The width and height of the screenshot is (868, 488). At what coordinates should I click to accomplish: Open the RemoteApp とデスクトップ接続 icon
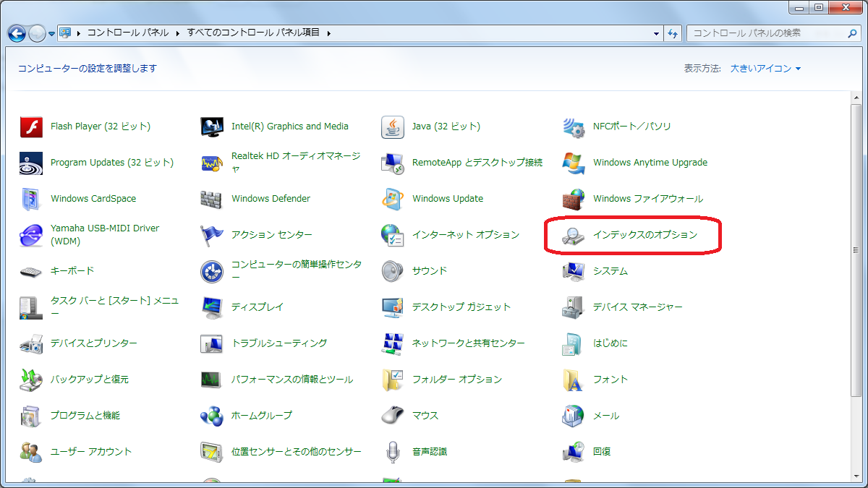point(393,163)
